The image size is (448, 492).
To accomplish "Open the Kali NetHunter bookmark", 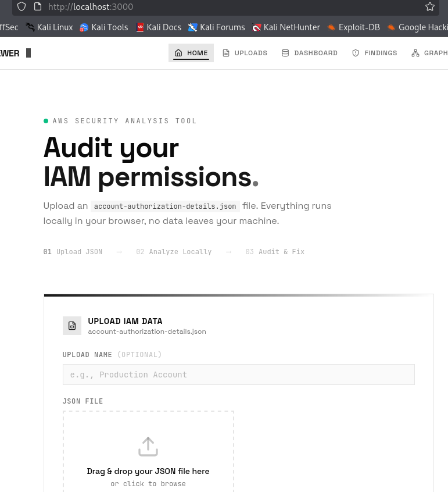I will [x=286, y=27].
